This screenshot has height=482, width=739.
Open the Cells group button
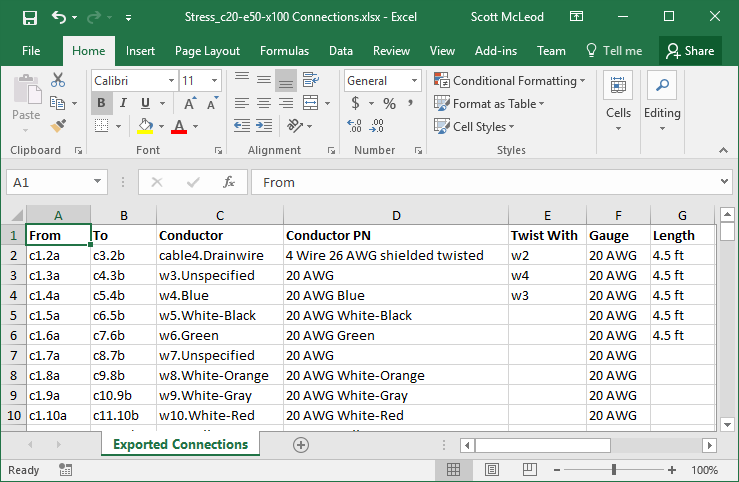click(618, 101)
